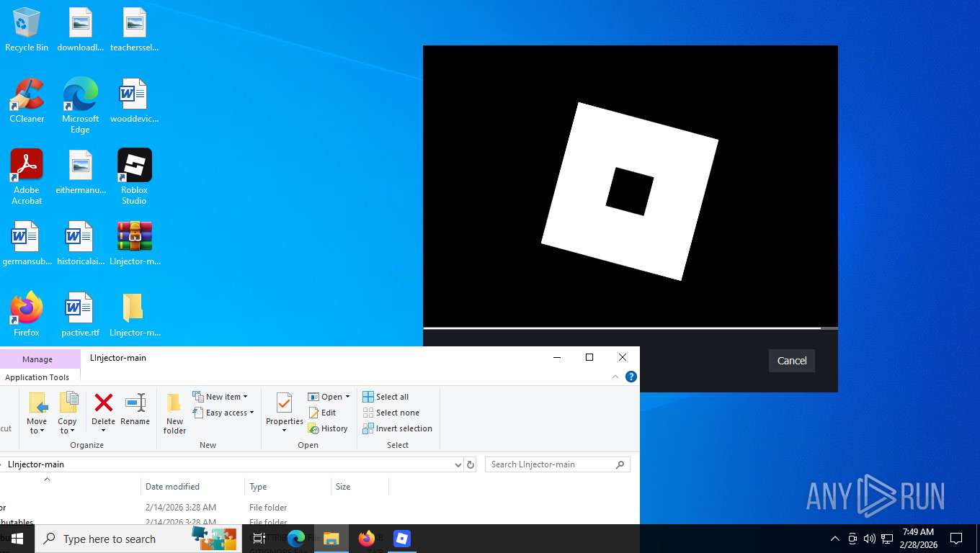Viewport: 980px width, 553px height.
Task: Launch Roblox Studio from desktop
Action: coord(134,177)
